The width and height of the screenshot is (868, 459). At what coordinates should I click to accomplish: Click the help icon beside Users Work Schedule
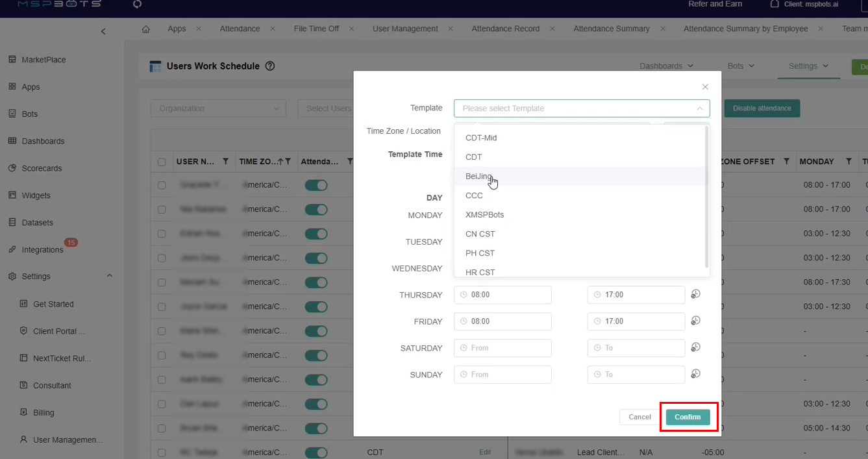270,66
